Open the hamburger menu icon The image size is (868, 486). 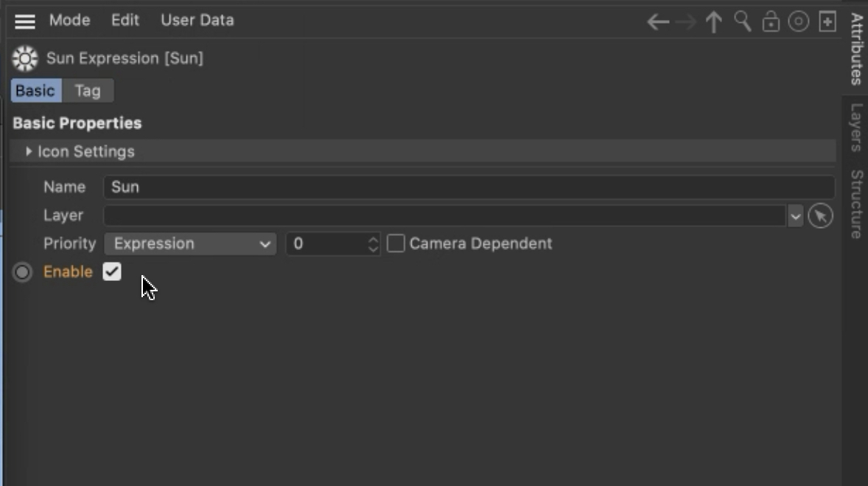[x=25, y=21]
